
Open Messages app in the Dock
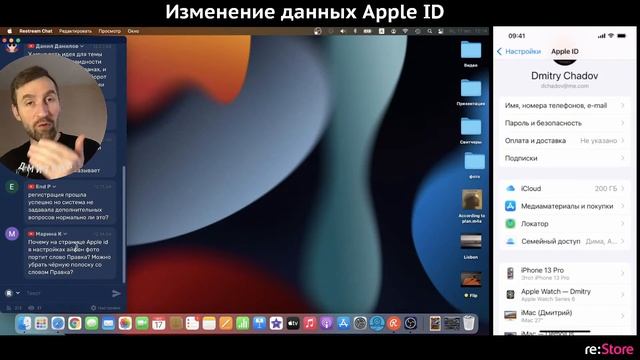[x=91, y=324]
